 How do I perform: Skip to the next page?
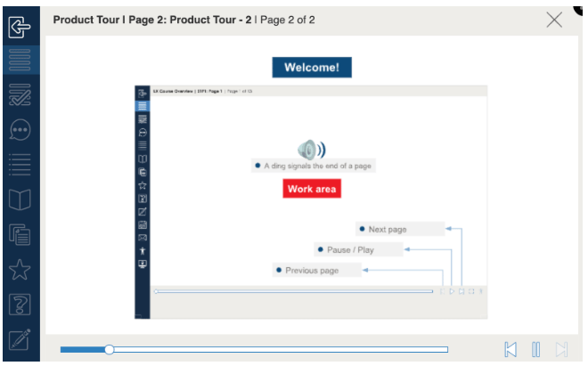pyautogui.click(x=562, y=349)
